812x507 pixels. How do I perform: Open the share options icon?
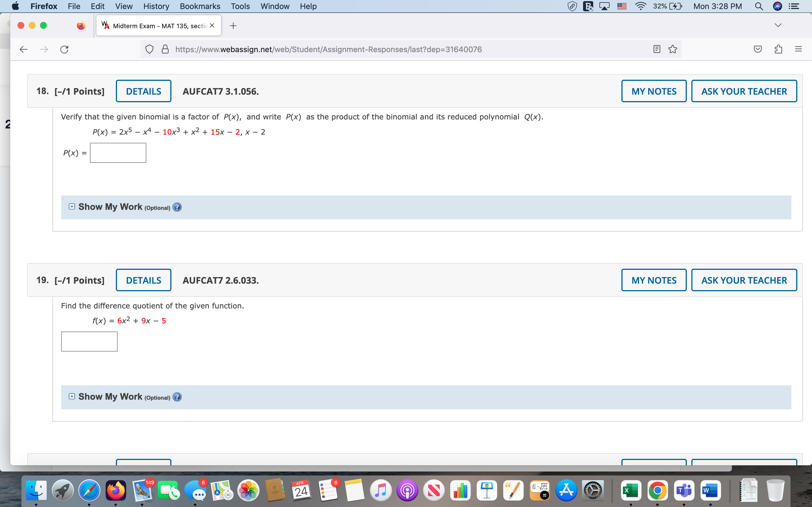778,49
